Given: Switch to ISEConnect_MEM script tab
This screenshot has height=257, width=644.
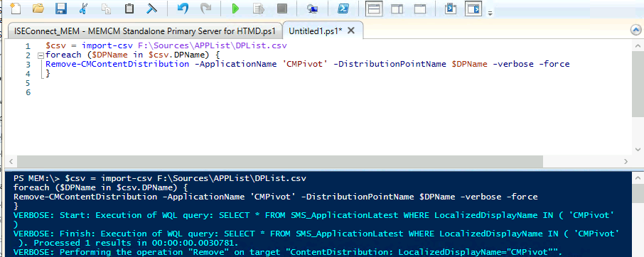Looking at the screenshot, I should (146, 31).
